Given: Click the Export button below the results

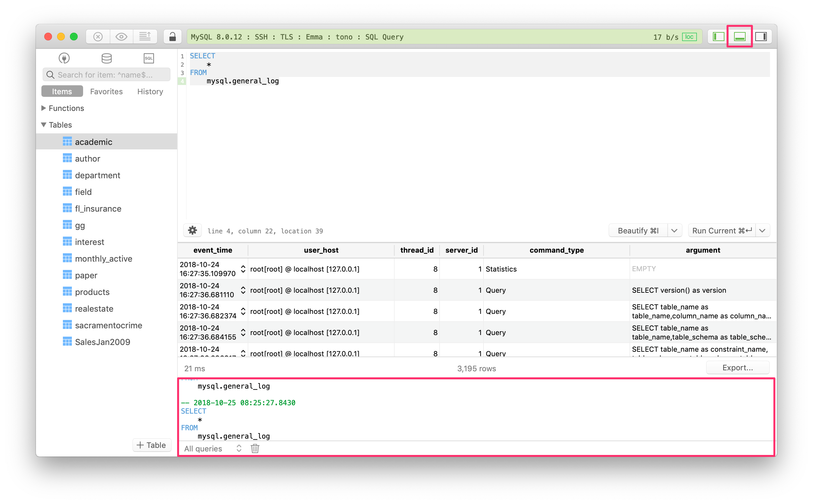Looking at the screenshot, I should tap(738, 368).
